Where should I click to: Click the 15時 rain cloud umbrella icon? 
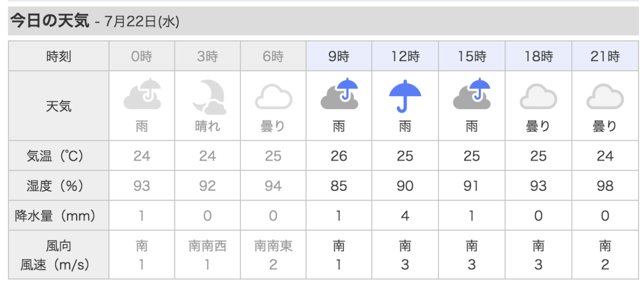[472, 95]
